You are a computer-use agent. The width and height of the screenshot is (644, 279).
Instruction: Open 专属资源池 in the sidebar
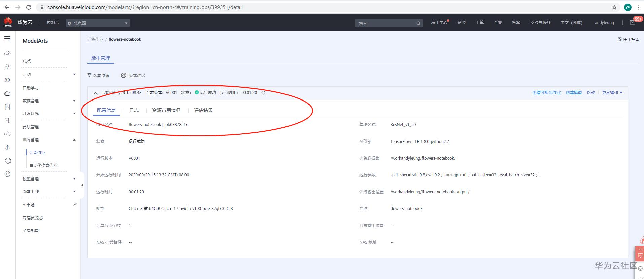pyautogui.click(x=33, y=217)
